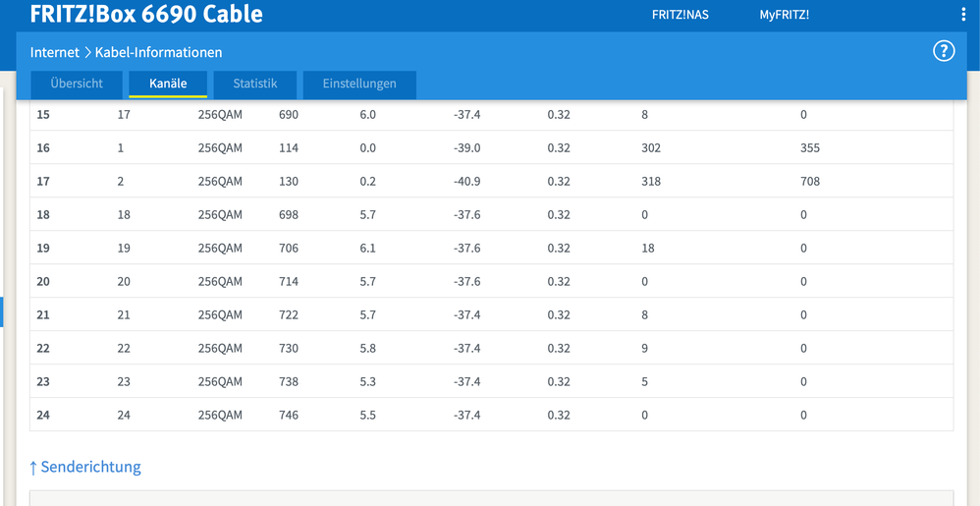The width and height of the screenshot is (980, 506).
Task: Open the Einstellungen tab
Action: click(359, 84)
